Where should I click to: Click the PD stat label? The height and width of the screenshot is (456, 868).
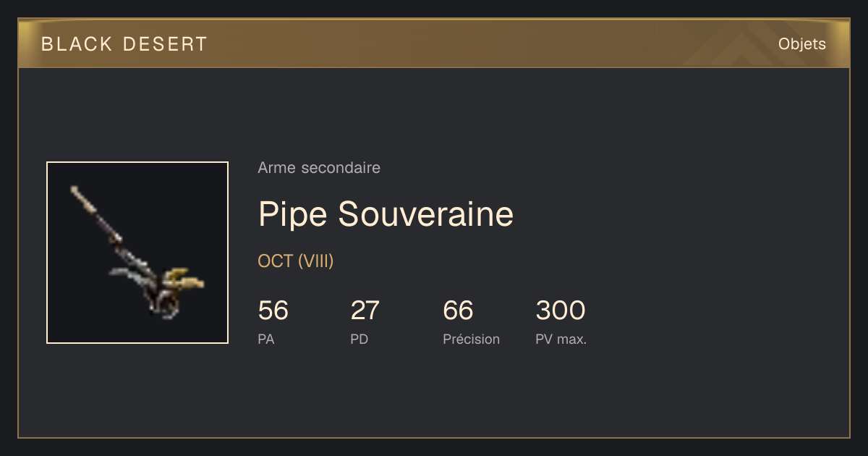point(359,339)
